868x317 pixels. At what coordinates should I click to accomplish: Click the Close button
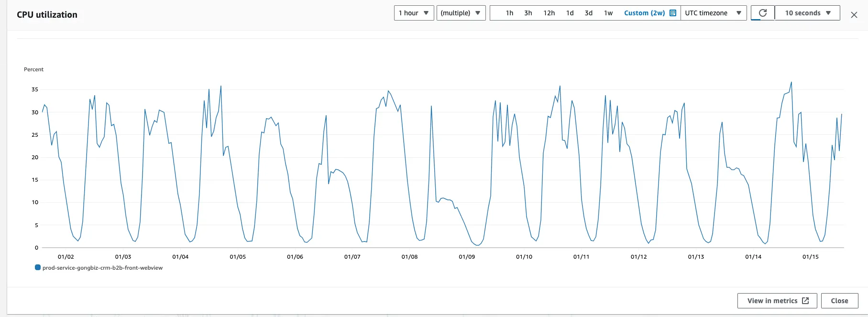[x=839, y=301]
